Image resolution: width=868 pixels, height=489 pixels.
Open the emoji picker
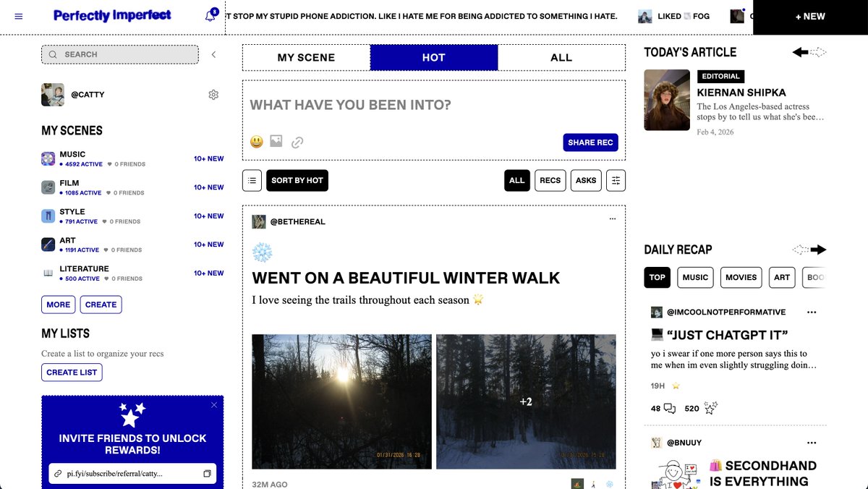pyautogui.click(x=257, y=142)
